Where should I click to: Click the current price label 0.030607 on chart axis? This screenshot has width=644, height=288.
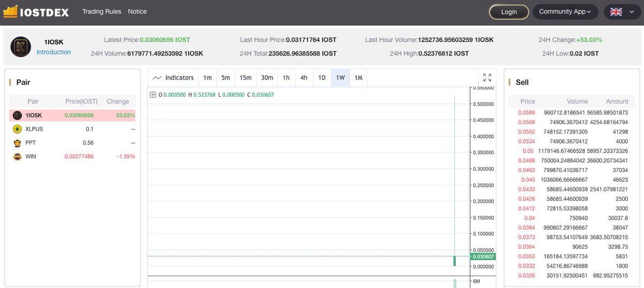483,256
